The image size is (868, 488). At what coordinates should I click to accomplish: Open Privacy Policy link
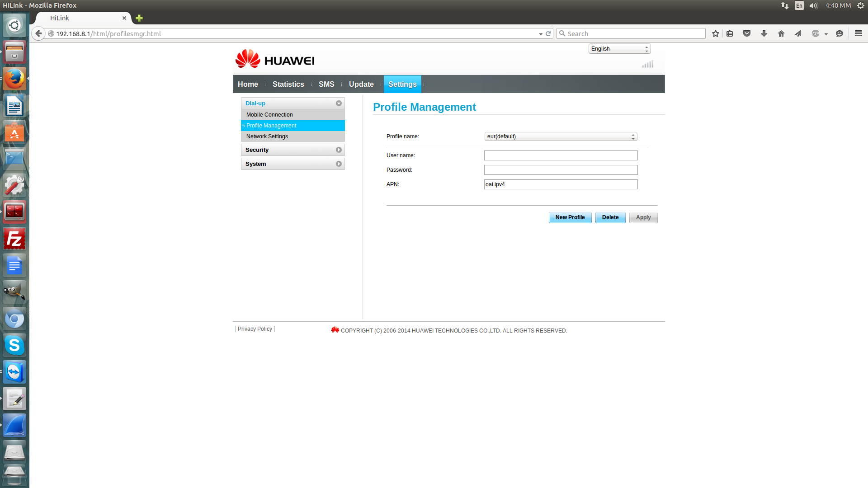point(255,329)
